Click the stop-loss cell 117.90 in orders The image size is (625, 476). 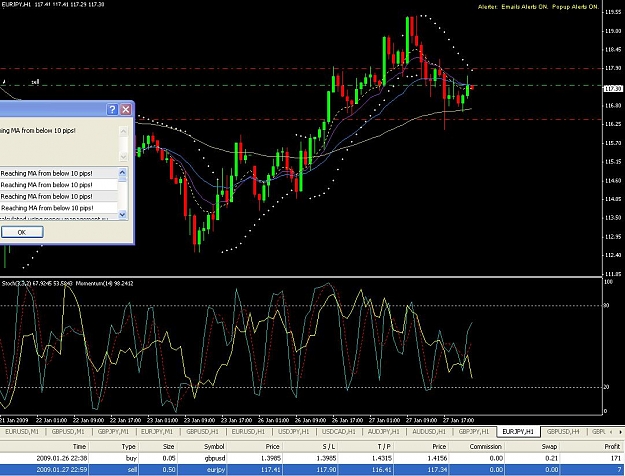[x=326, y=470]
